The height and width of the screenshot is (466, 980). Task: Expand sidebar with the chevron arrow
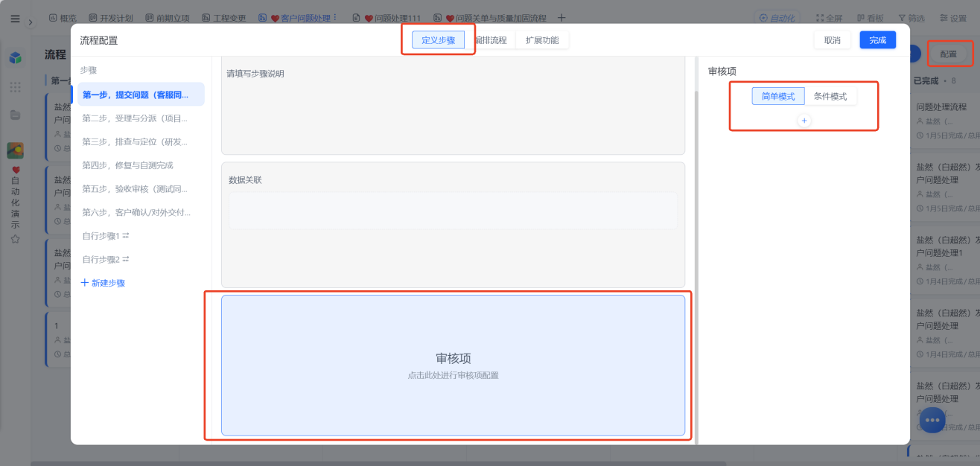tap(31, 22)
